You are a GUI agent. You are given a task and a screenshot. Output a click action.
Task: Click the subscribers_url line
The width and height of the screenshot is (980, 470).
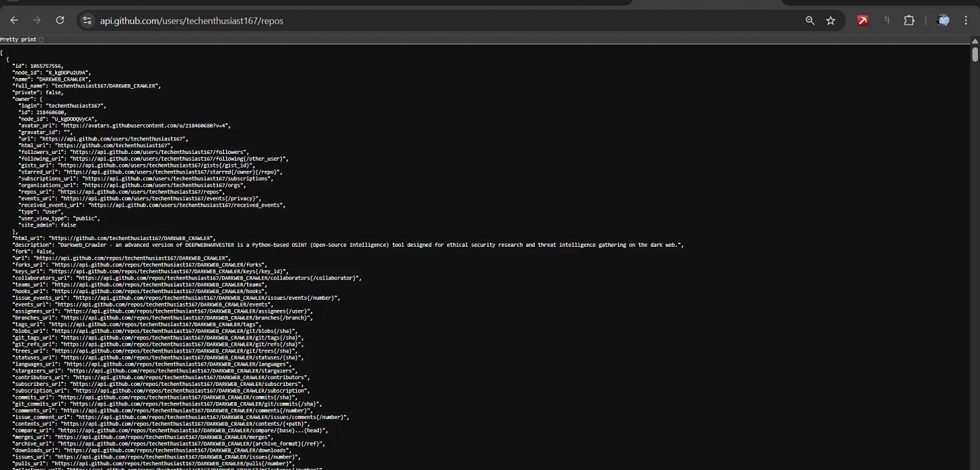[x=157, y=384]
